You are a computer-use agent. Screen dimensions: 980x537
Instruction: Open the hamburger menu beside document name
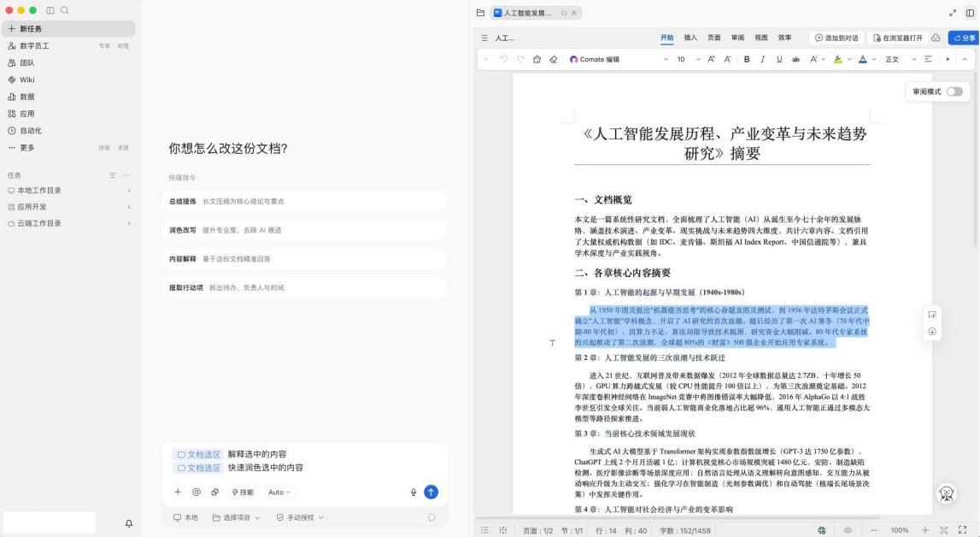coord(484,38)
